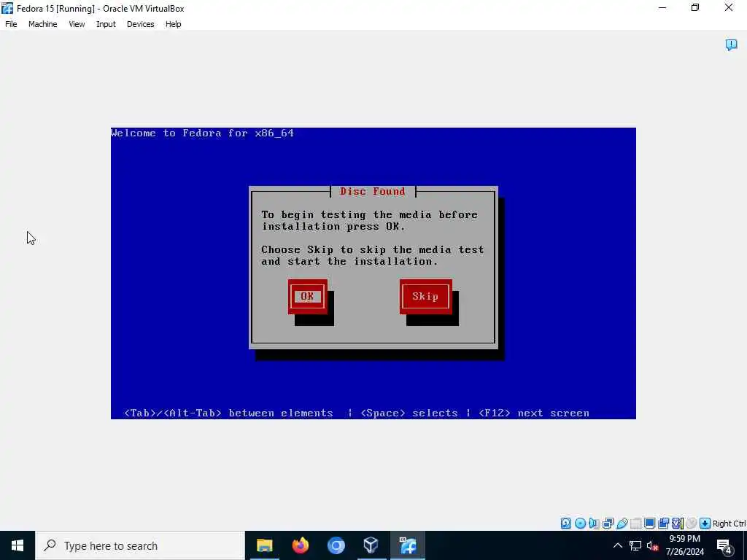This screenshot has width=747, height=560.
Task: Close the Fedora 15 VM window
Action: [x=729, y=7]
